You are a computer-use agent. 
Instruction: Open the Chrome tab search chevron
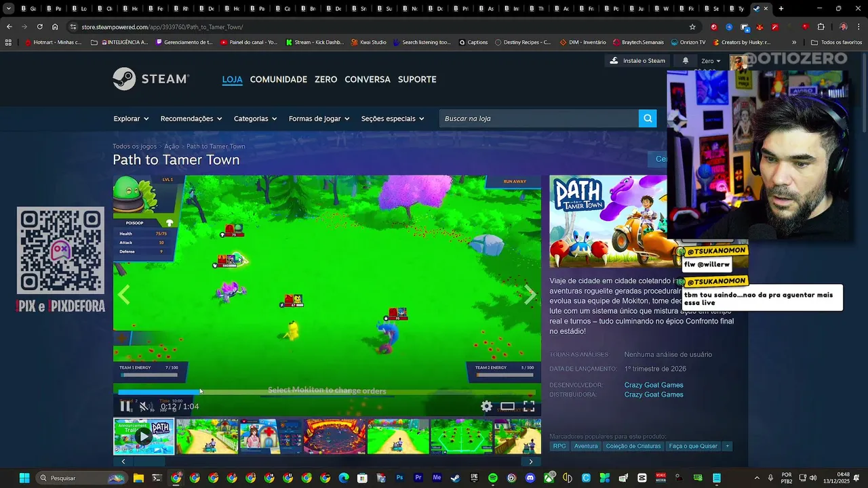pos(8,9)
